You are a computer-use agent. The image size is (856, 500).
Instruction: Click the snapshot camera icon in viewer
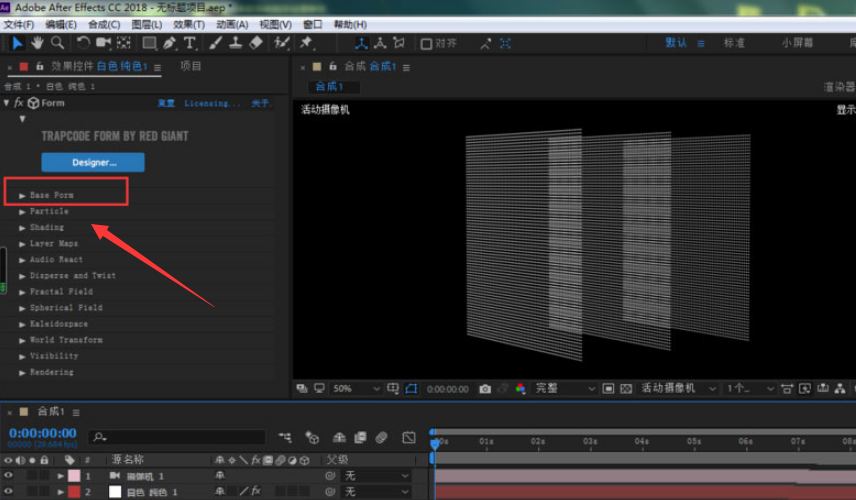(x=485, y=388)
